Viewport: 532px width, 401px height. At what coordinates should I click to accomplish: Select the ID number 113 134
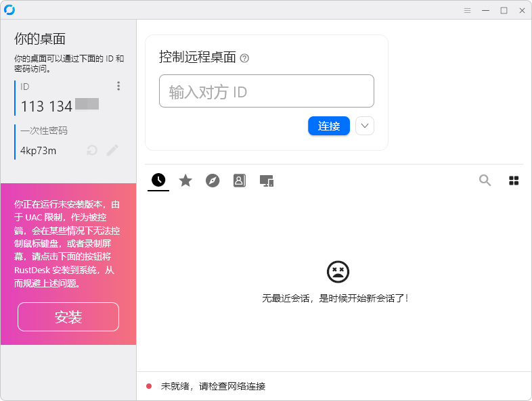point(47,106)
